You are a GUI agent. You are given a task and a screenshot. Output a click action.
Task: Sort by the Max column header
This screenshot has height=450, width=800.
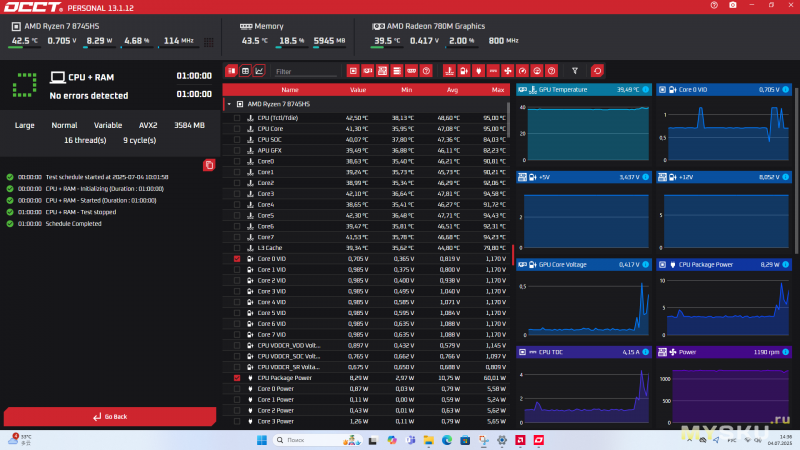coord(498,90)
